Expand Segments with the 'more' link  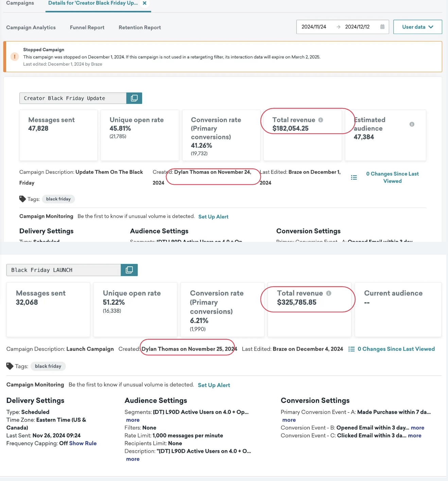(x=133, y=420)
